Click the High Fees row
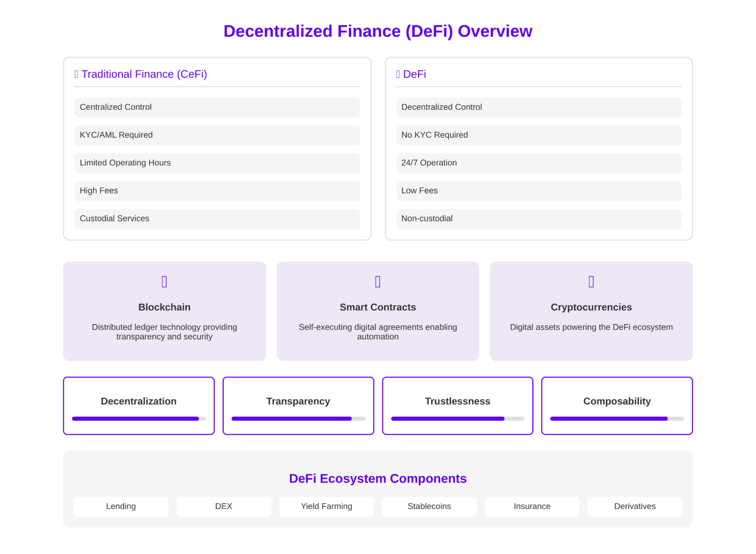Image resolution: width=756 pixels, height=554 pixels. 217,191
